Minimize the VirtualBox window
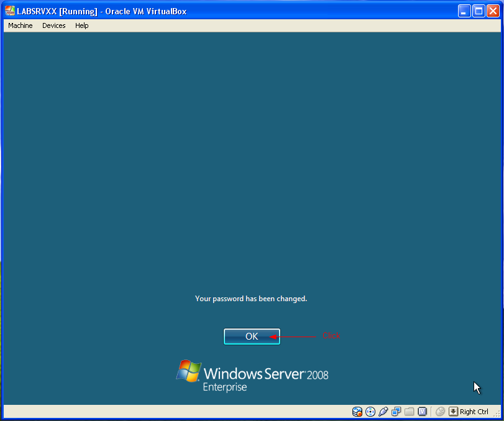 [465, 11]
